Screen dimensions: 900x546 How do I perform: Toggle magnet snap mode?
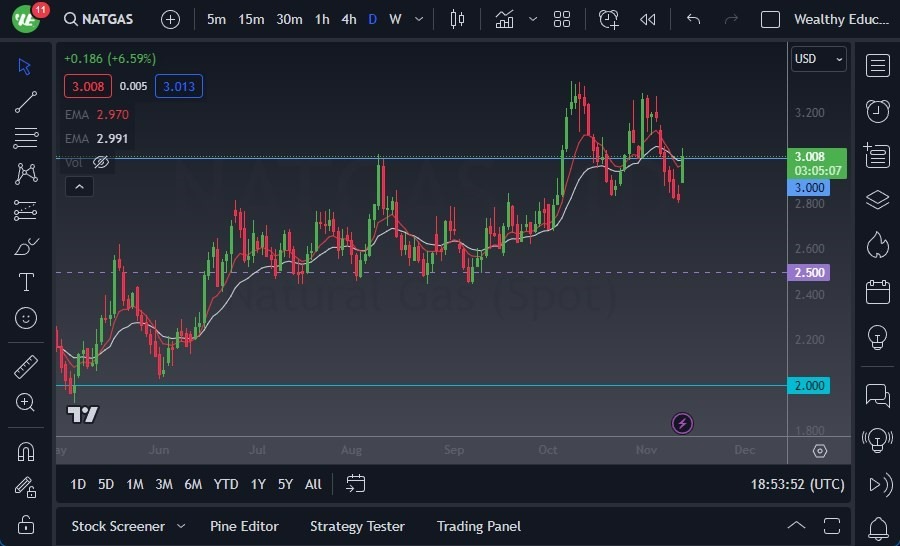[x=26, y=451]
